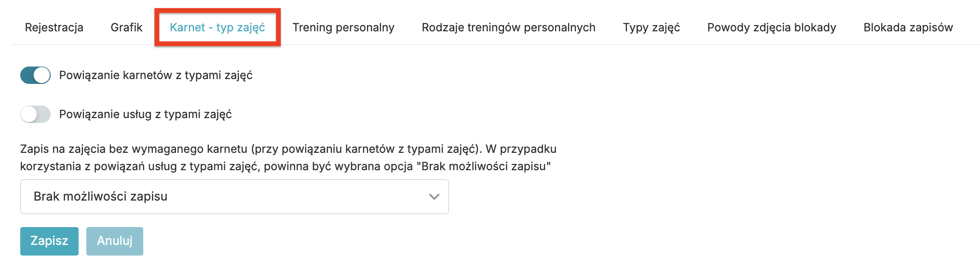
Task: Switch to the Typy zajęć tab
Action: point(651,27)
